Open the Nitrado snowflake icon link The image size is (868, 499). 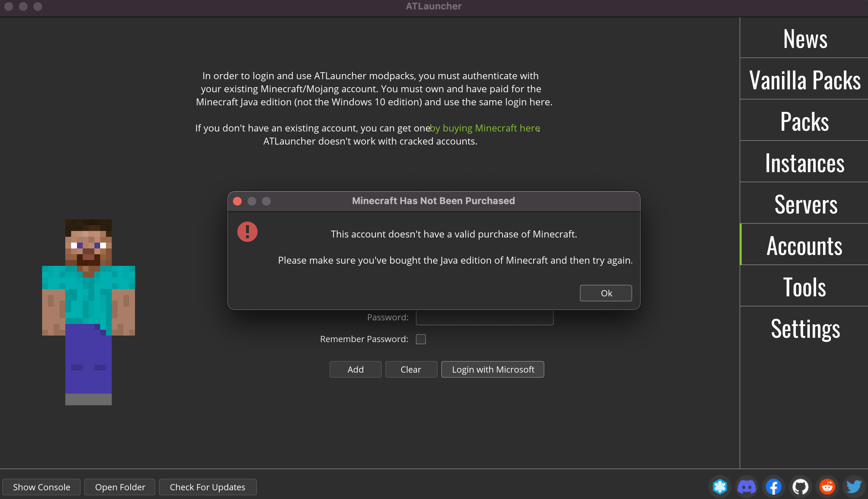(720, 487)
